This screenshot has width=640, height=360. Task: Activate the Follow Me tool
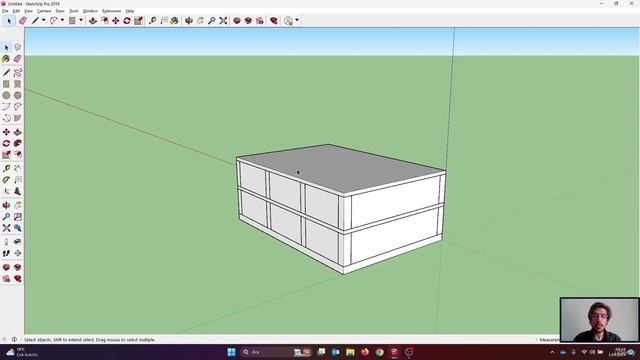click(x=18, y=144)
